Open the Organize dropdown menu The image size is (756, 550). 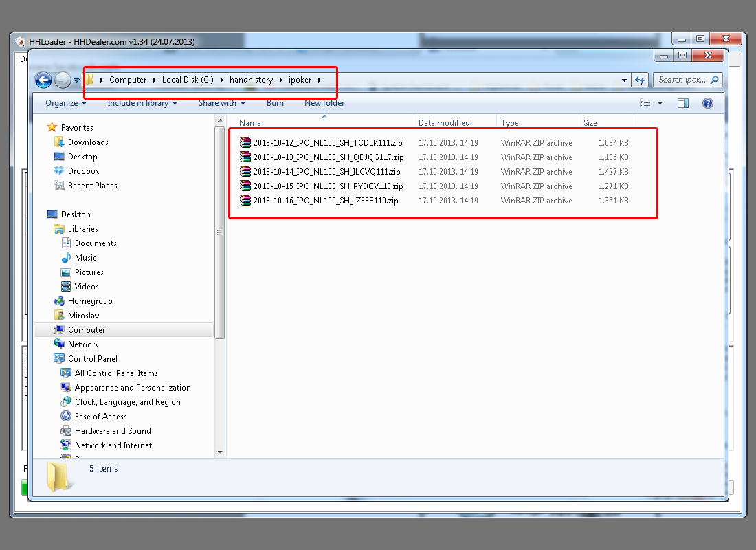[66, 103]
